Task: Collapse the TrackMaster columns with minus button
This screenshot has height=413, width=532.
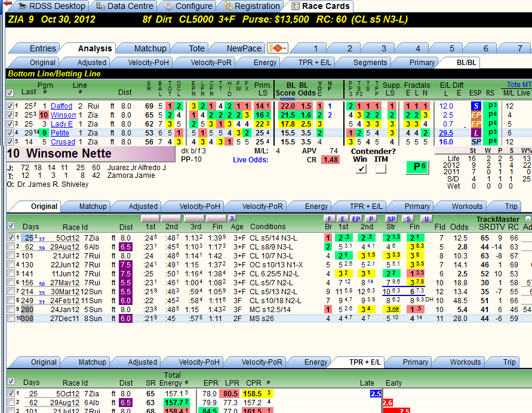Action: 528,219
